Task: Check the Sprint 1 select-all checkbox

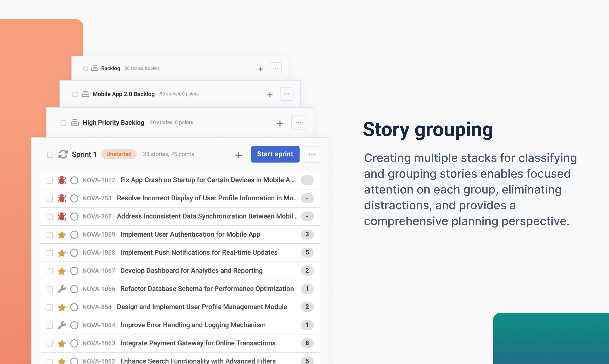Action: click(50, 155)
